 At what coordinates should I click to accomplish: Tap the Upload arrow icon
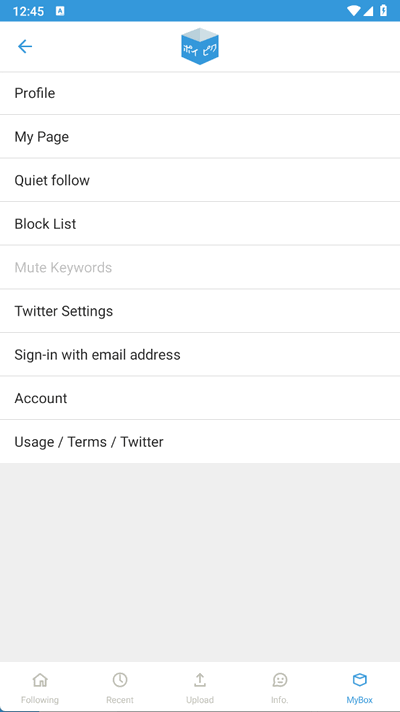(x=200, y=680)
